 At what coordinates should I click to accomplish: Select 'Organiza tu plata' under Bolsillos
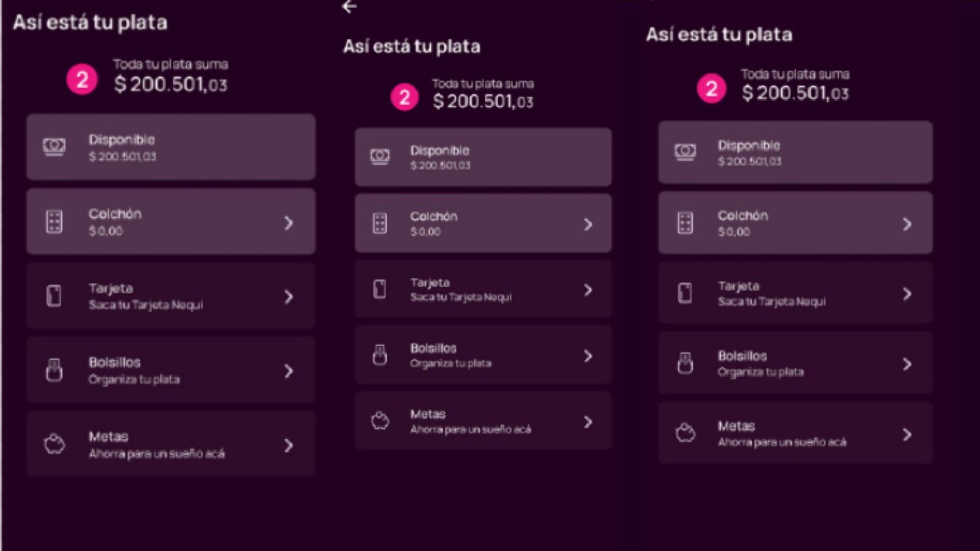134,379
